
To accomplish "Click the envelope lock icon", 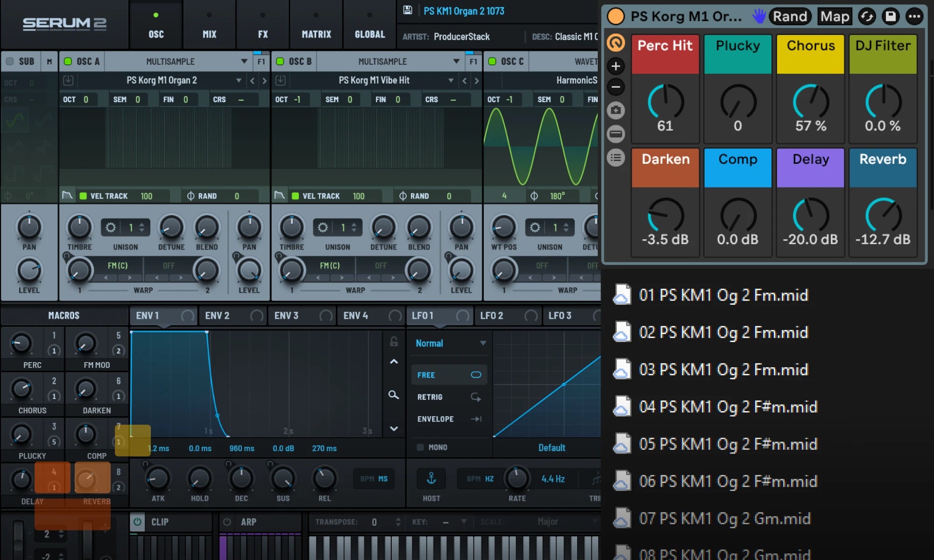I will point(394,342).
